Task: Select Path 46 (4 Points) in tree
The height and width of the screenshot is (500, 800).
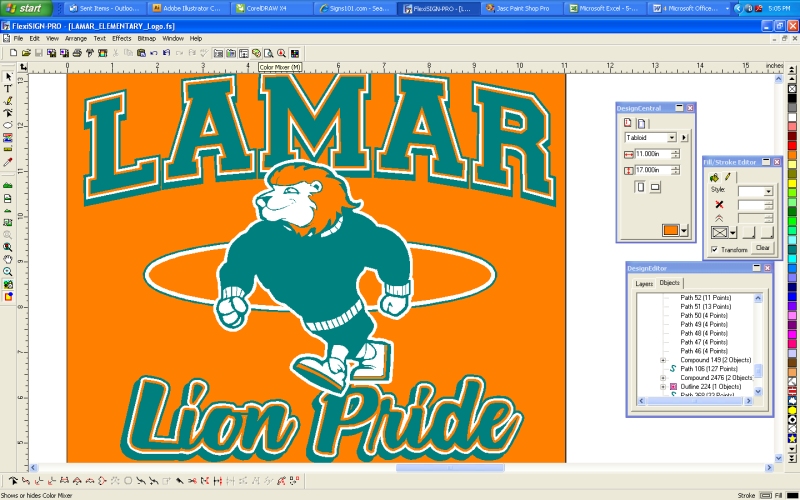Action: [x=704, y=351]
